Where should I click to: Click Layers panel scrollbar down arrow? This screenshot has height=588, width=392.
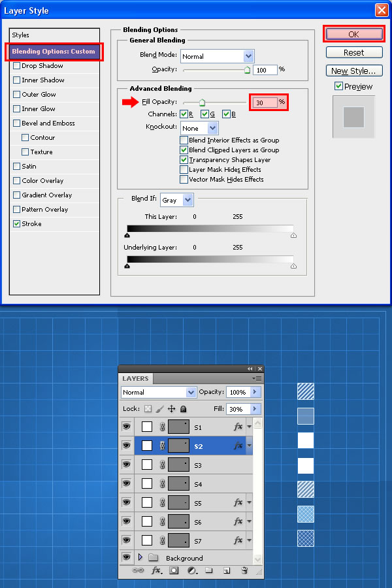click(x=257, y=559)
